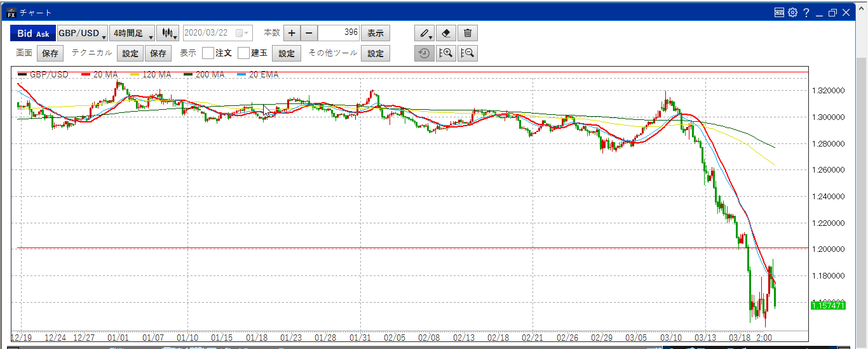Increase bar count with plus button

[291, 34]
